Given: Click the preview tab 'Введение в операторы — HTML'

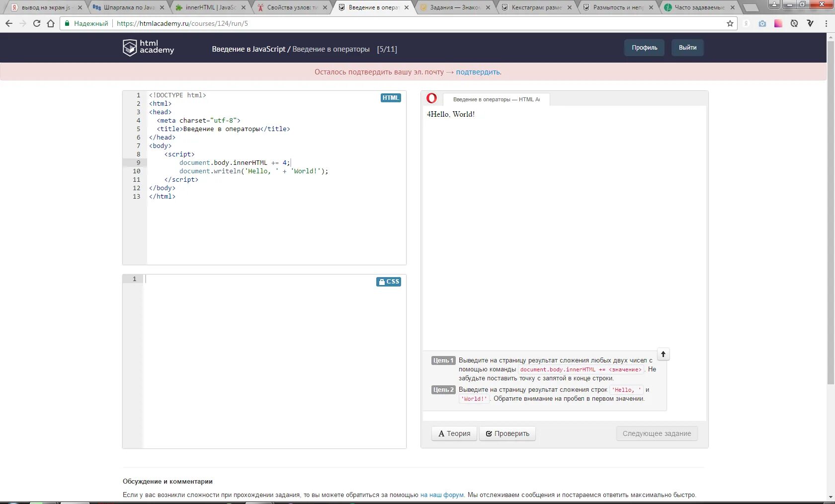Looking at the screenshot, I should coord(496,99).
